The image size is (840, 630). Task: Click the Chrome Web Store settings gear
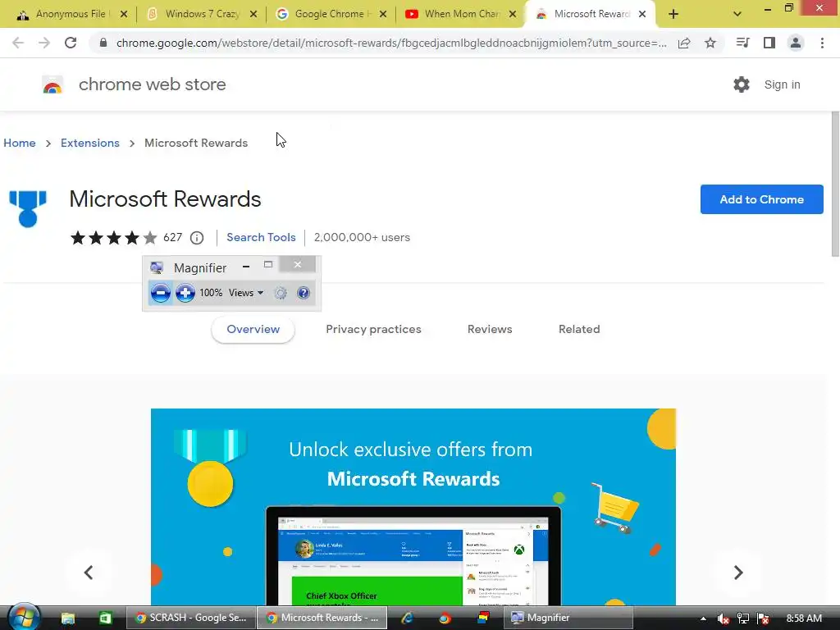pyautogui.click(x=742, y=84)
